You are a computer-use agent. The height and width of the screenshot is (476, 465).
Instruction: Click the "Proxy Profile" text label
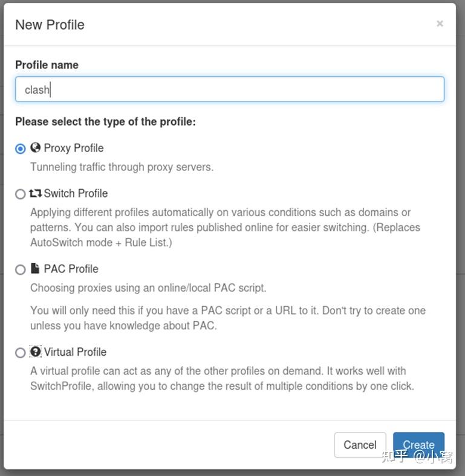pos(74,148)
